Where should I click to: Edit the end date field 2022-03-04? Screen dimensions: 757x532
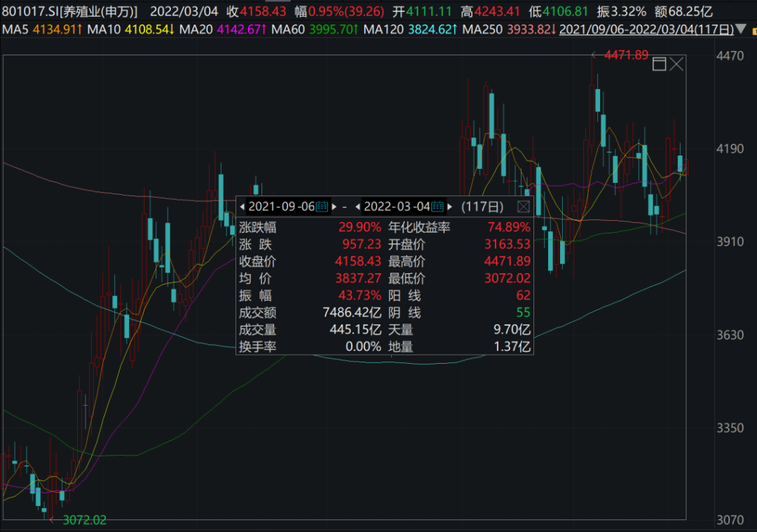(x=397, y=207)
